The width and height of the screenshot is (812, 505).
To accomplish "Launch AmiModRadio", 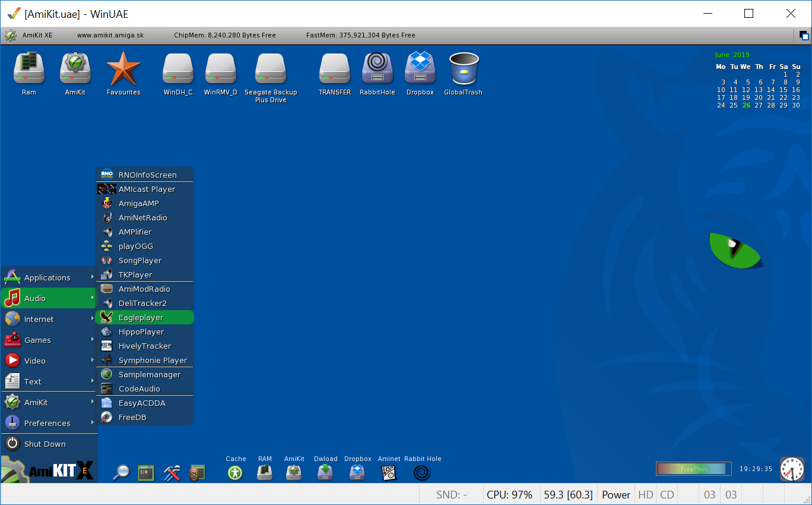I will click(x=145, y=289).
